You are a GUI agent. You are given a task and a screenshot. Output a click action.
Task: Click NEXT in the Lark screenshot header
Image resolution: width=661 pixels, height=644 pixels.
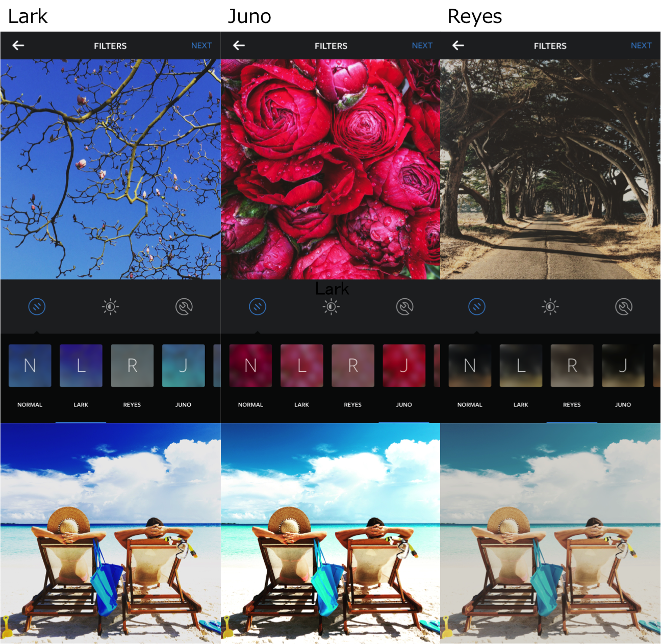[201, 45]
